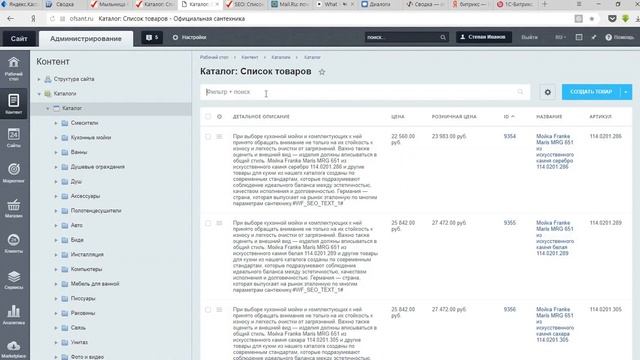Select the Контент sidebar icon

(x=13, y=103)
